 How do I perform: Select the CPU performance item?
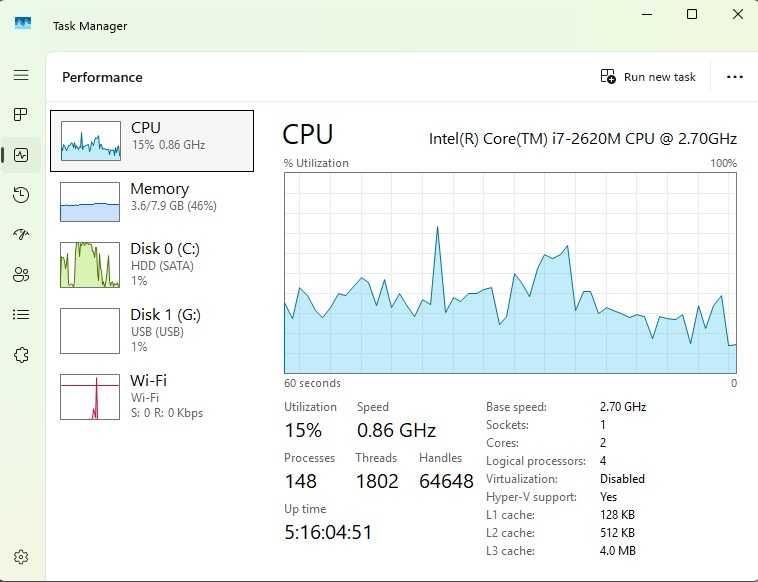click(152, 141)
